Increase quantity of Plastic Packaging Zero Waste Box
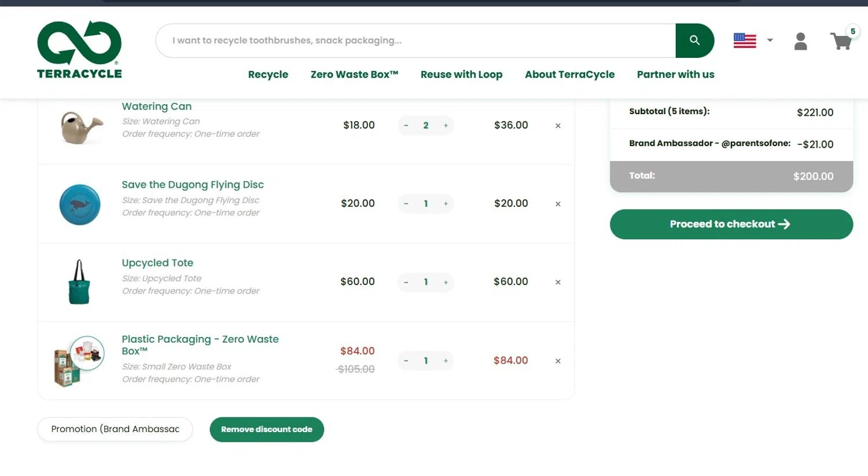The height and width of the screenshot is (476, 868). 446,361
